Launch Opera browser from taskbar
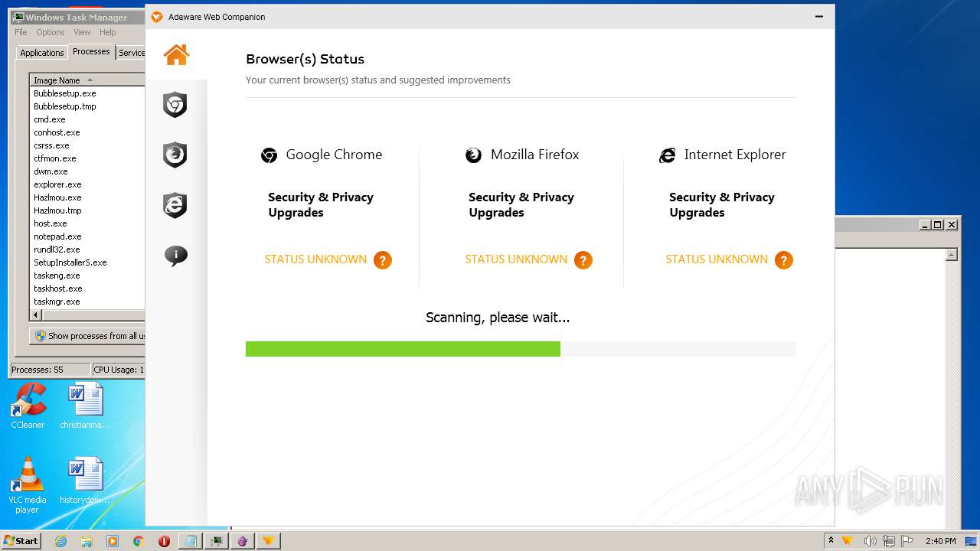Viewport: 980px width, 551px height. tap(164, 541)
